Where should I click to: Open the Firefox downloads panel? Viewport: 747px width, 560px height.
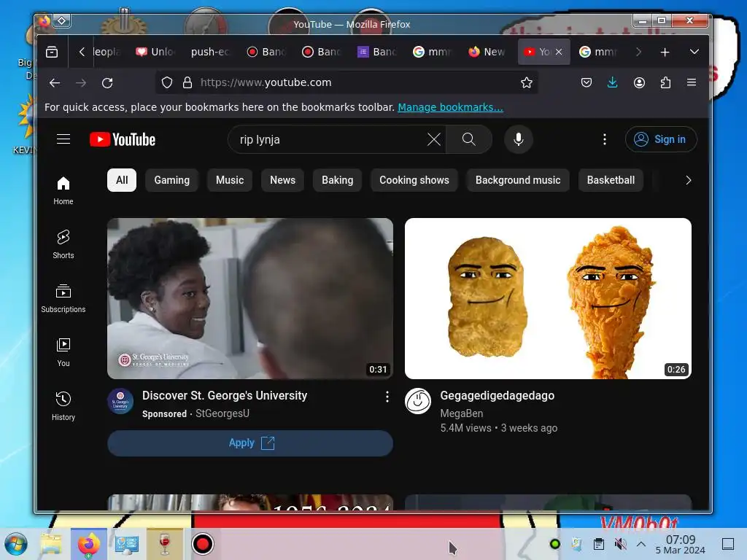click(x=613, y=83)
